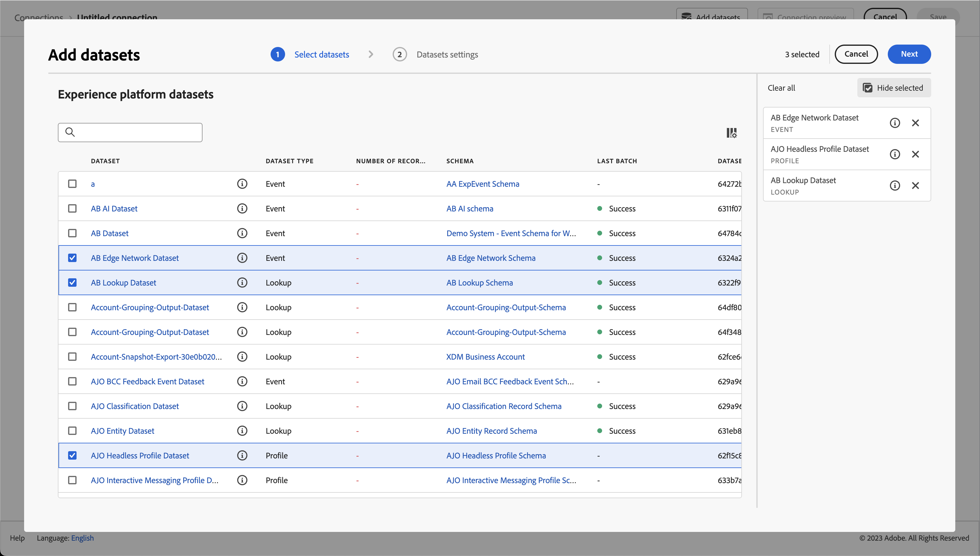Sort by Last Batch column header
980x556 pixels.
pos(617,161)
